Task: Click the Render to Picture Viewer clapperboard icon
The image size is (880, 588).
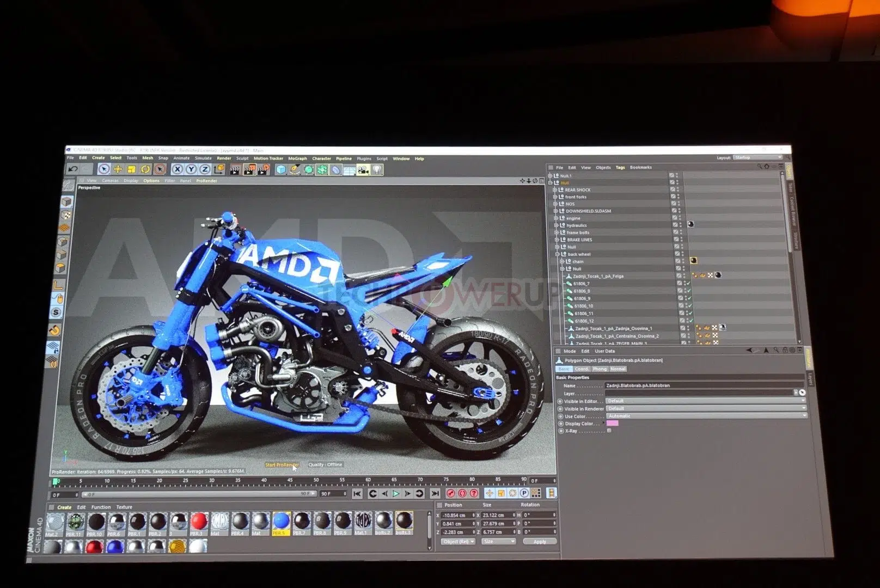Action: click(249, 170)
